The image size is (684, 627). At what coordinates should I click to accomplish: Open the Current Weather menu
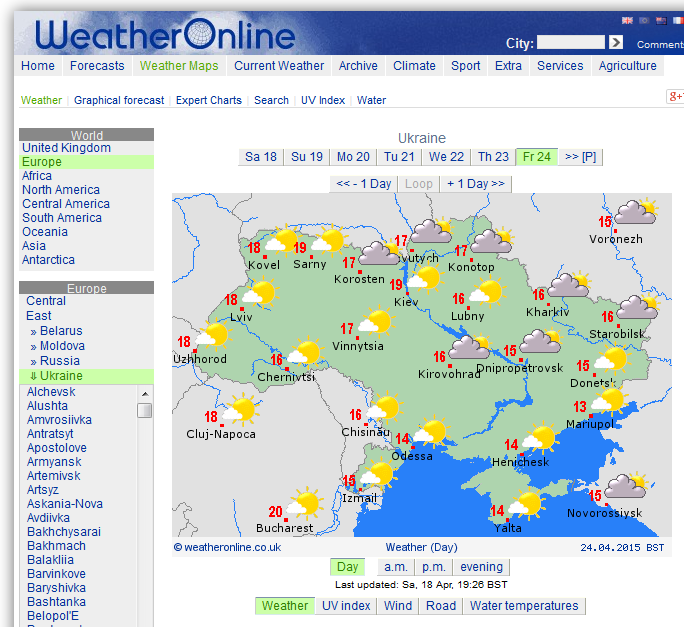point(279,66)
